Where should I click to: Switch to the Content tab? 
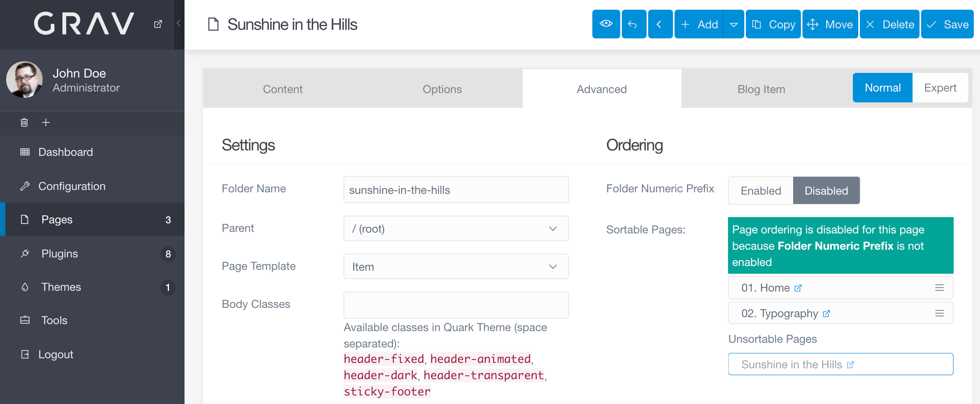tap(283, 89)
